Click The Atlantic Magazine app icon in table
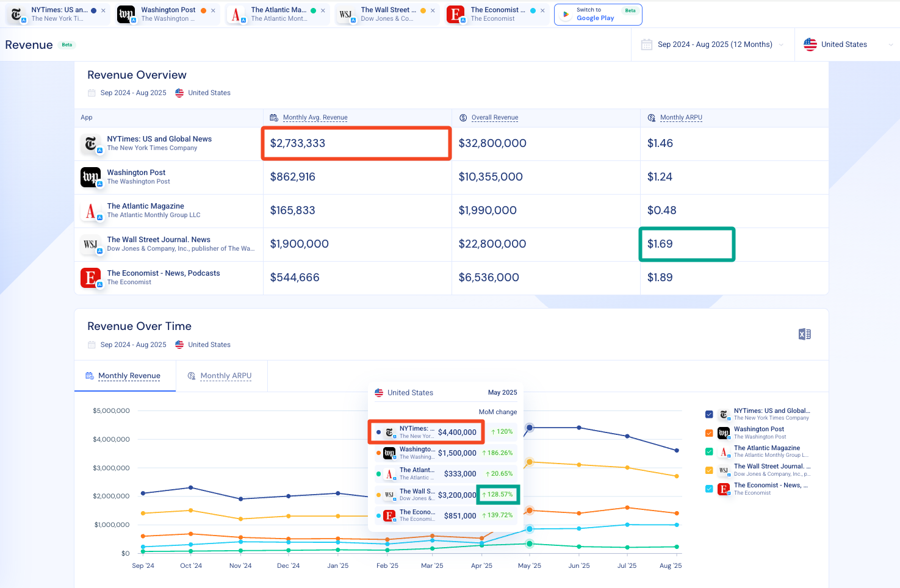 [91, 211]
